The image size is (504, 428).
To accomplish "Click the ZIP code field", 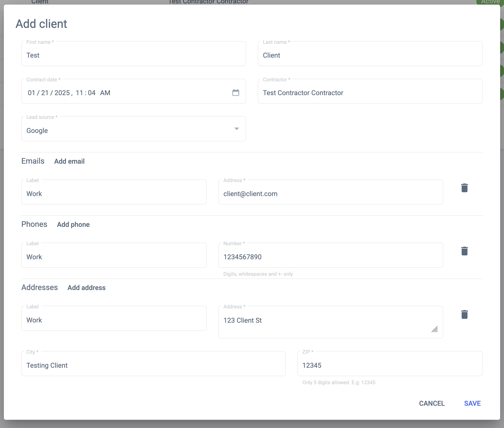I will point(390,365).
